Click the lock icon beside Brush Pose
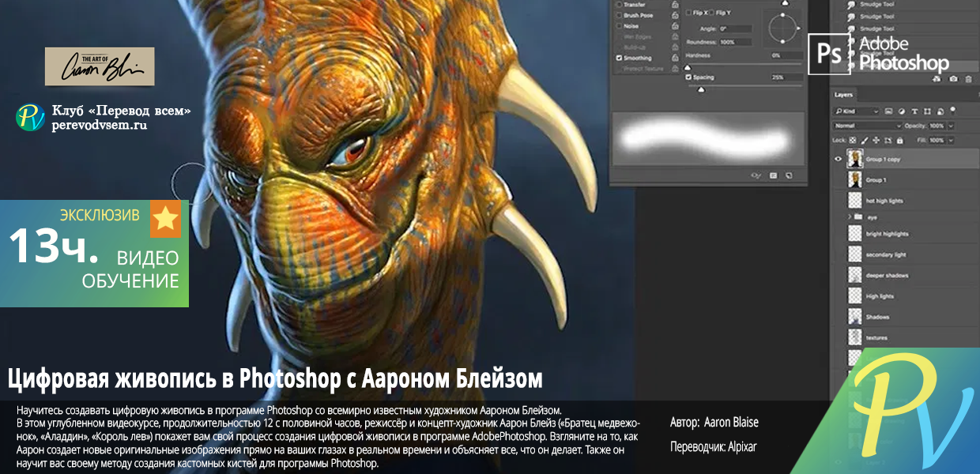 click(675, 15)
